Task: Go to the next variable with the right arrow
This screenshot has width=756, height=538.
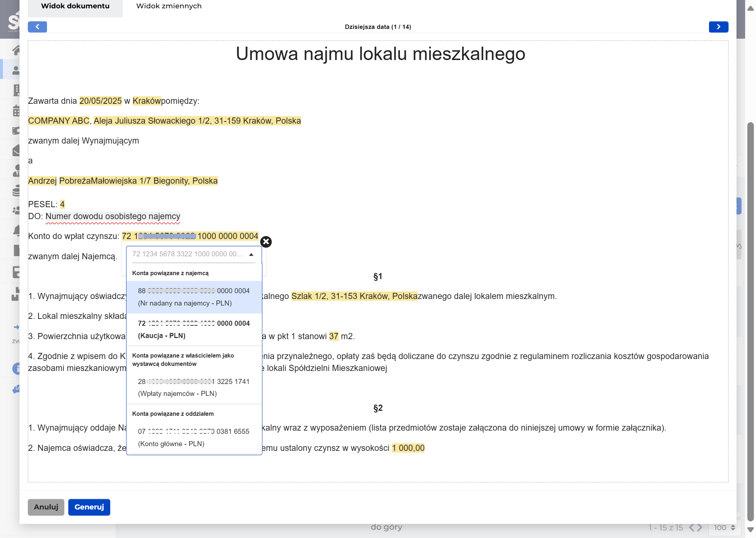Action: pyautogui.click(x=718, y=27)
